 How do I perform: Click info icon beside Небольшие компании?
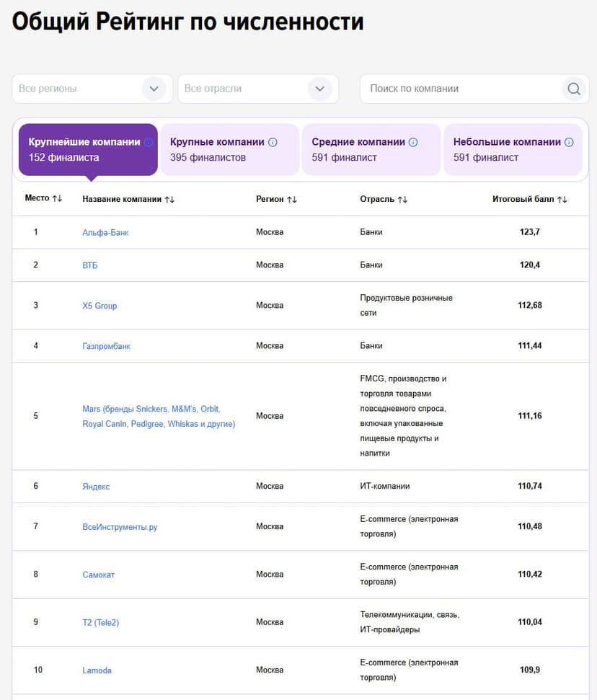[569, 142]
